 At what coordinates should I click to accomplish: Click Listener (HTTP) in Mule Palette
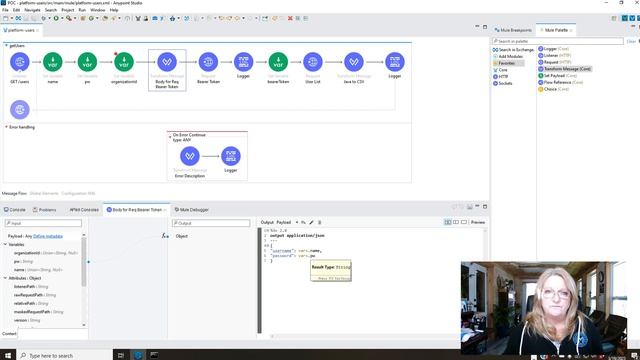tap(554, 55)
